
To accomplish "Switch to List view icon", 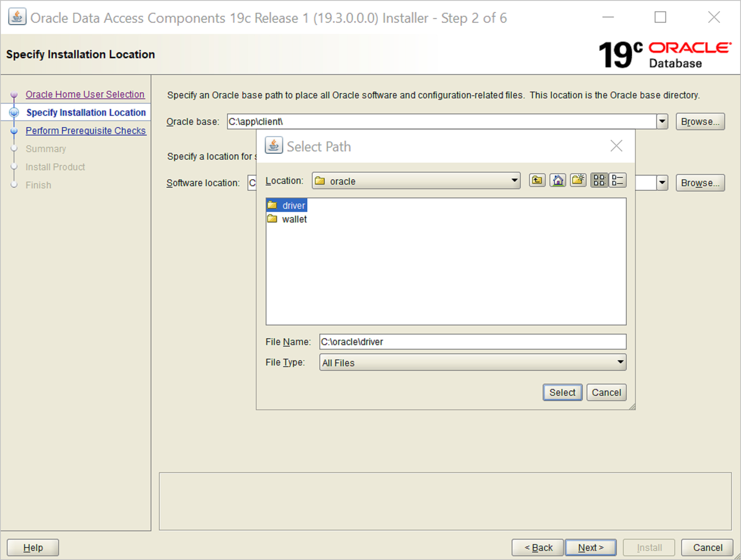I will (599, 180).
